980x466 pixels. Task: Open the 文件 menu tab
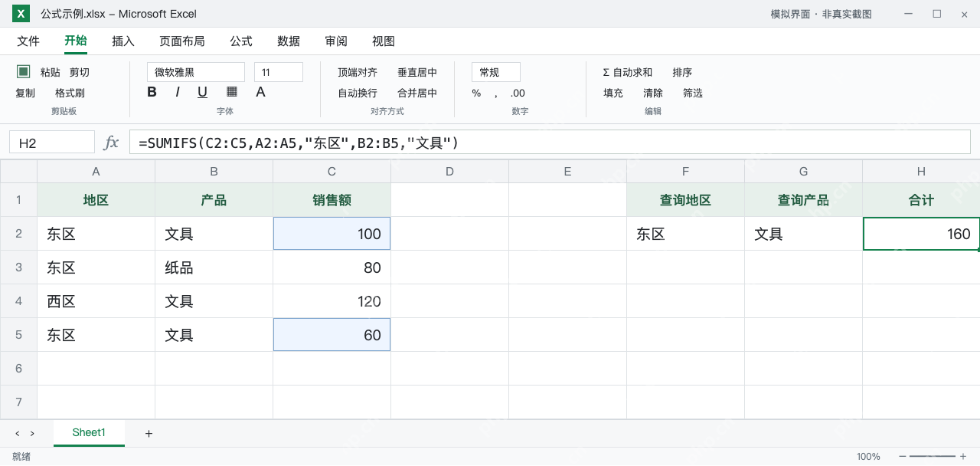coord(28,41)
